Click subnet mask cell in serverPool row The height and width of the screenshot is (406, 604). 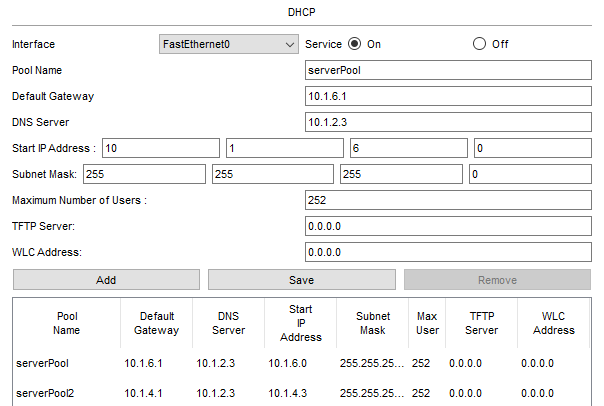pyautogui.click(x=372, y=363)
